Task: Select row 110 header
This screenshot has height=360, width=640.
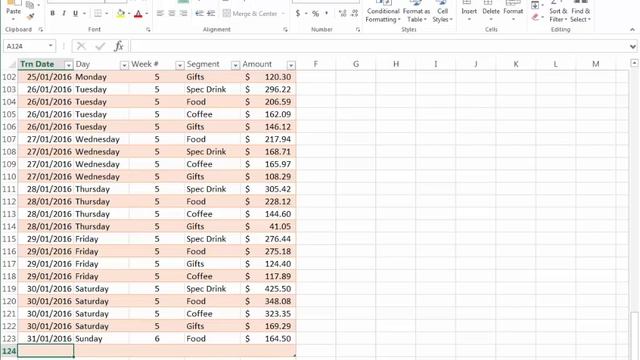Action: pyautogui.click(x=9, y=177)
